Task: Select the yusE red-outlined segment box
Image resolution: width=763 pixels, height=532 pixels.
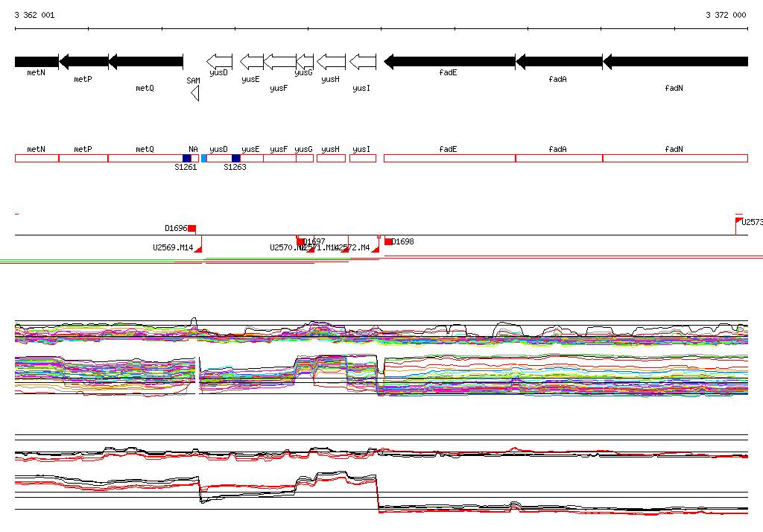Action: point(252,158)
